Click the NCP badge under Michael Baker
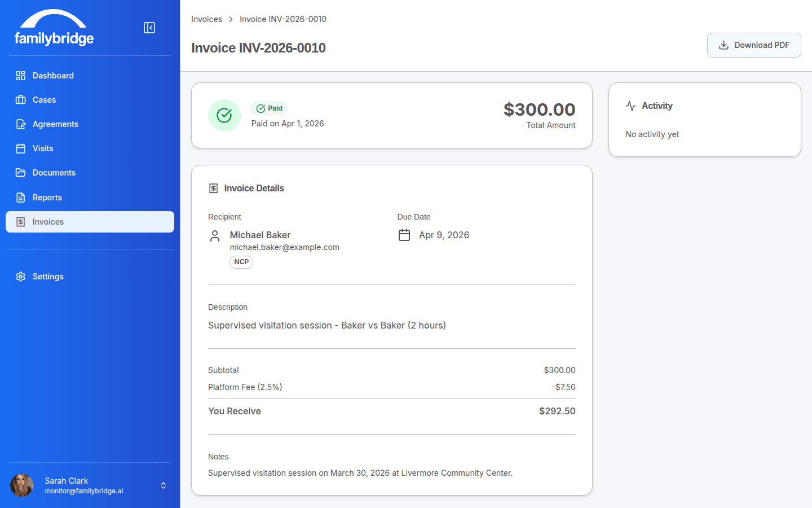The height and width of the screenshot is (508, 812). (x=241, y=262)
